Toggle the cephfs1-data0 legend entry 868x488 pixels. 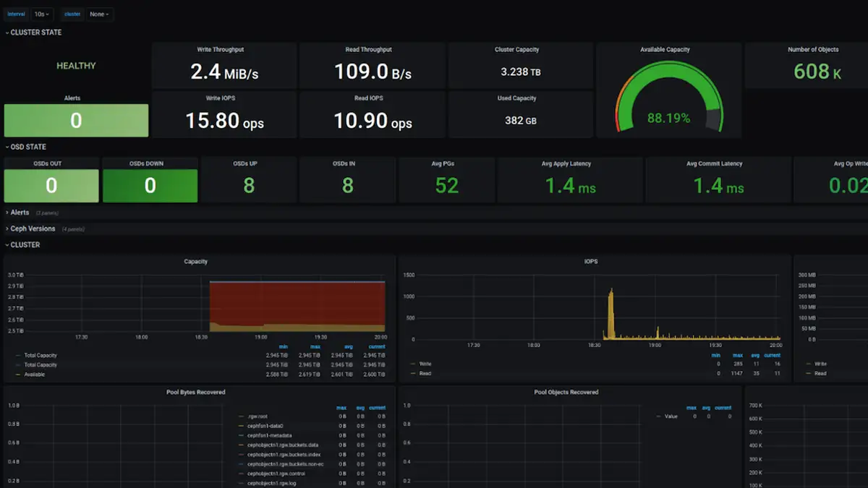coord(264,427)
